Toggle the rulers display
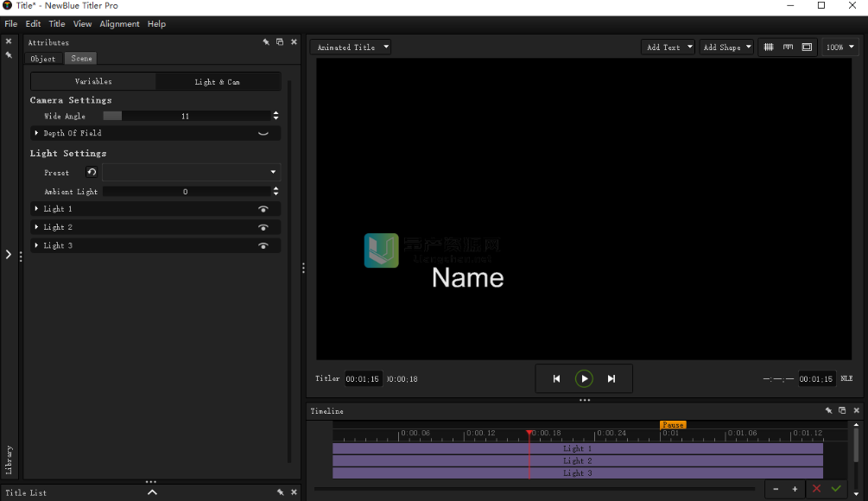This screenshot has width=868, height=501. click(788, 47)
